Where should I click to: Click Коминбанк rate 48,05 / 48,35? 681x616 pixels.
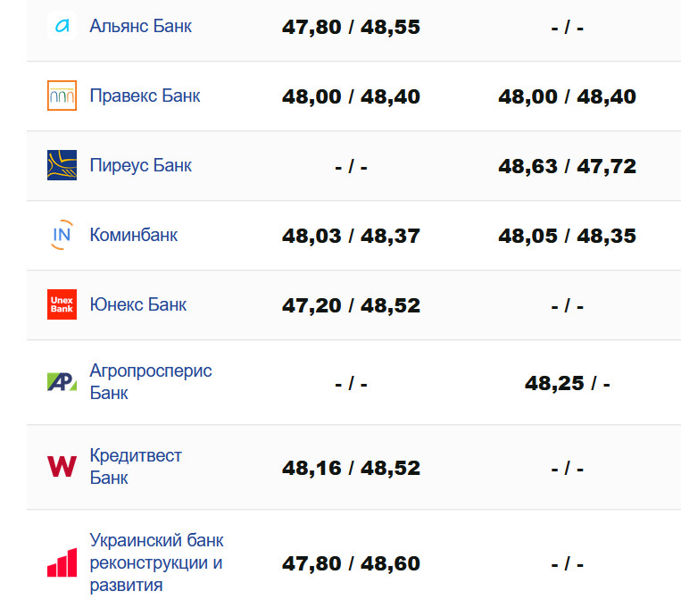[x=567, y=236]
